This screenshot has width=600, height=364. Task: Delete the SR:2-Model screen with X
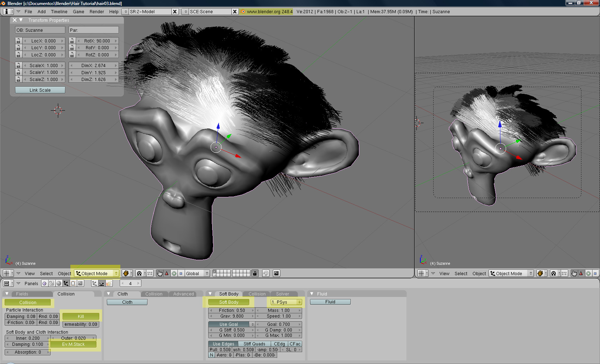click(x=175, y=12)
